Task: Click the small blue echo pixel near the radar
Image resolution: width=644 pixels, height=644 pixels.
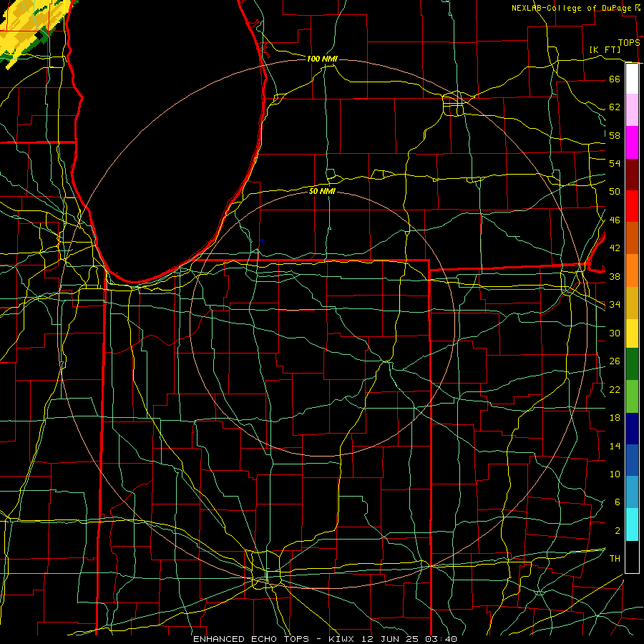Action: point(262,241)
